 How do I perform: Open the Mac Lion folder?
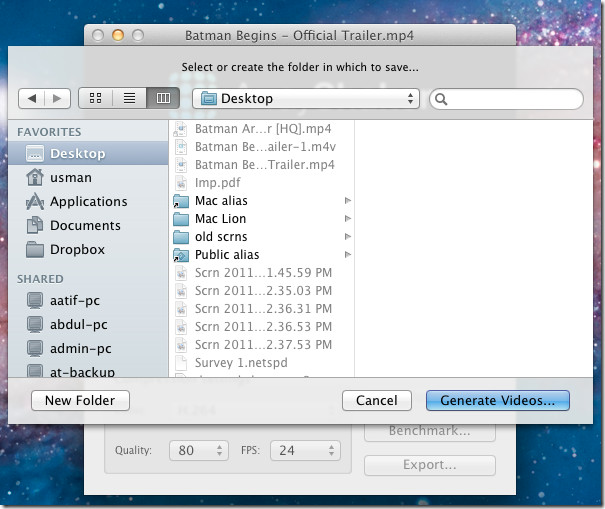tap(221, 219)
